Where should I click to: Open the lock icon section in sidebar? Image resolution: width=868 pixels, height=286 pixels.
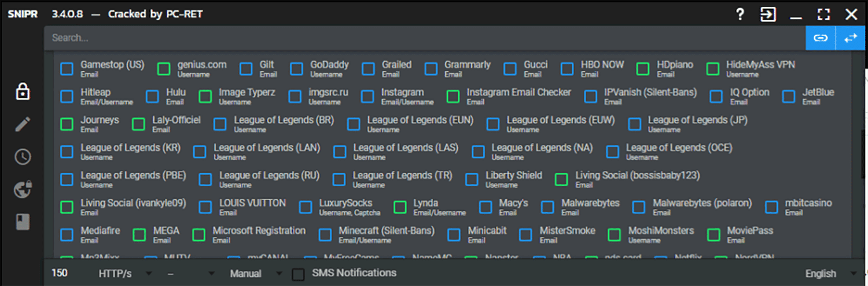[x=23, y=92]
